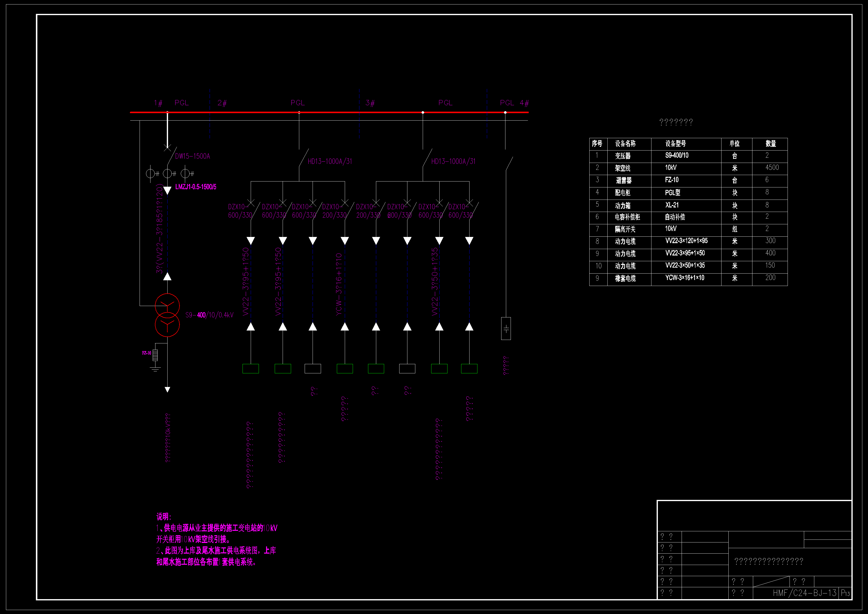Select the vertical VV22-3?50+1?35 cable label
This screenshot has width=868, height=614.
(x=435, y=281)
